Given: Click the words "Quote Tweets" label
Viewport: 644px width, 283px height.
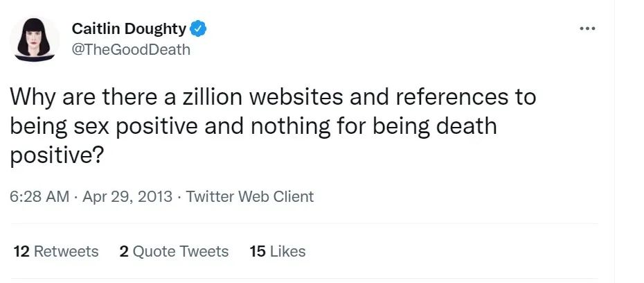Looking at the screenshot, I should click(181, 251).
